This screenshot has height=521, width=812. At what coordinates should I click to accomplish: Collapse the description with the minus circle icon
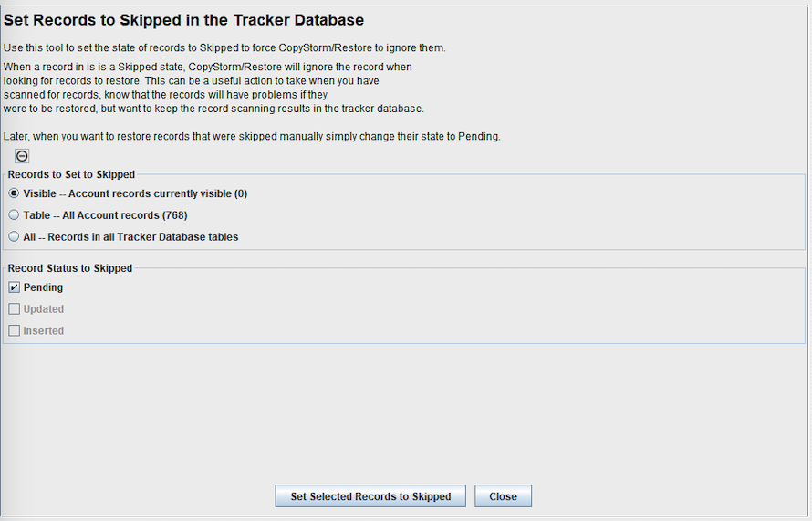(22, 156)
